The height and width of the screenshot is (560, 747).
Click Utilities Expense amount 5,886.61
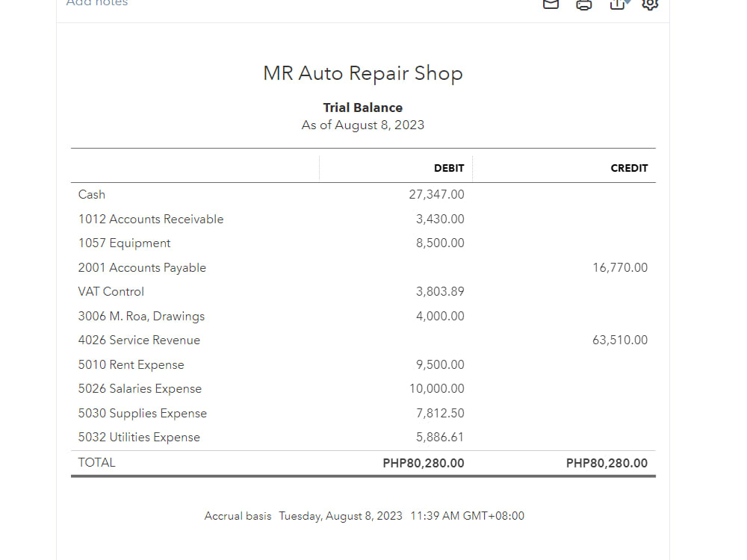coord(441,437)
